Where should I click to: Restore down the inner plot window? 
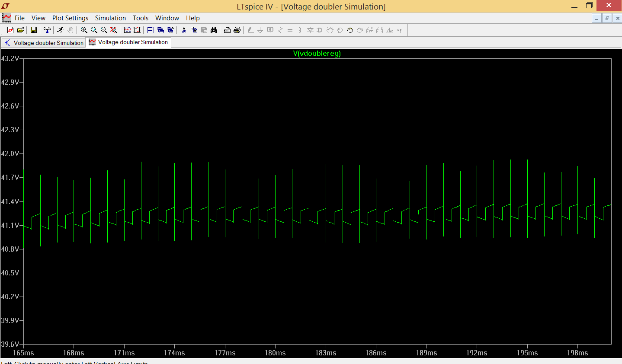(x=607, y=18)
